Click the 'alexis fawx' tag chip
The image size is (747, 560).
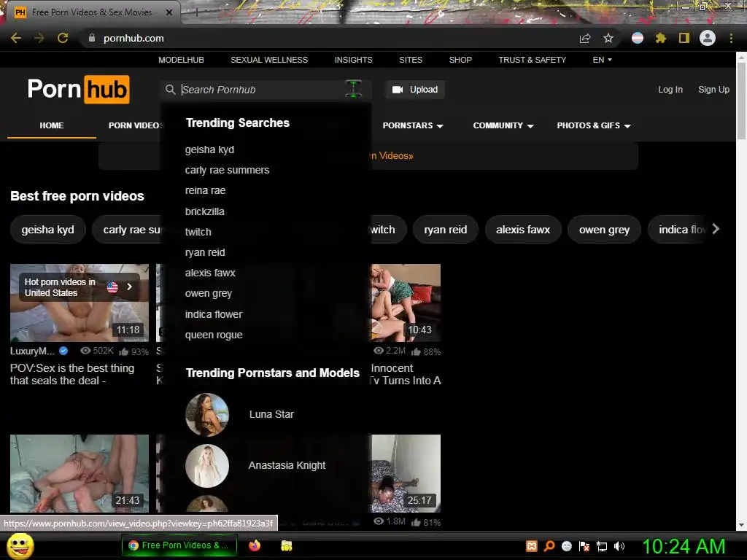[523, 230]
